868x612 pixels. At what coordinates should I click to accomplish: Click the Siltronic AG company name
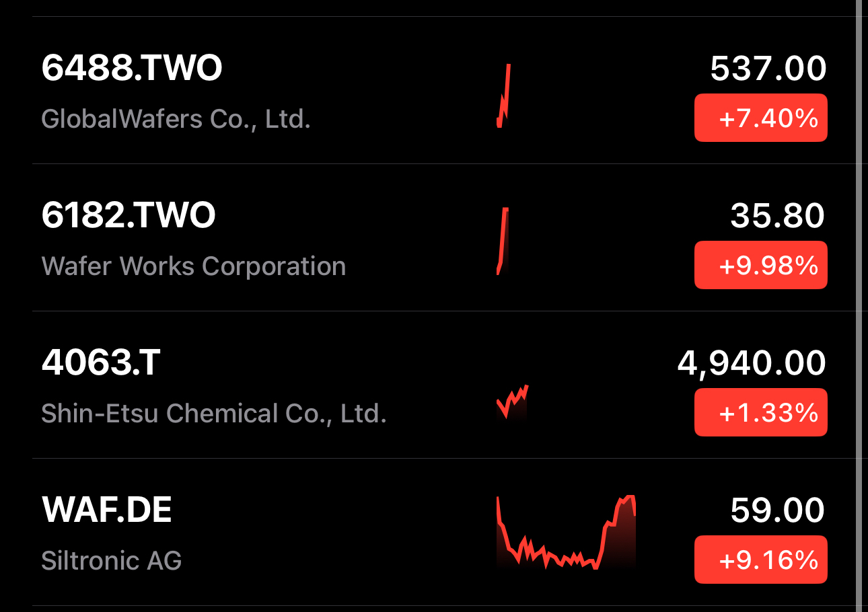pos(112,560)
